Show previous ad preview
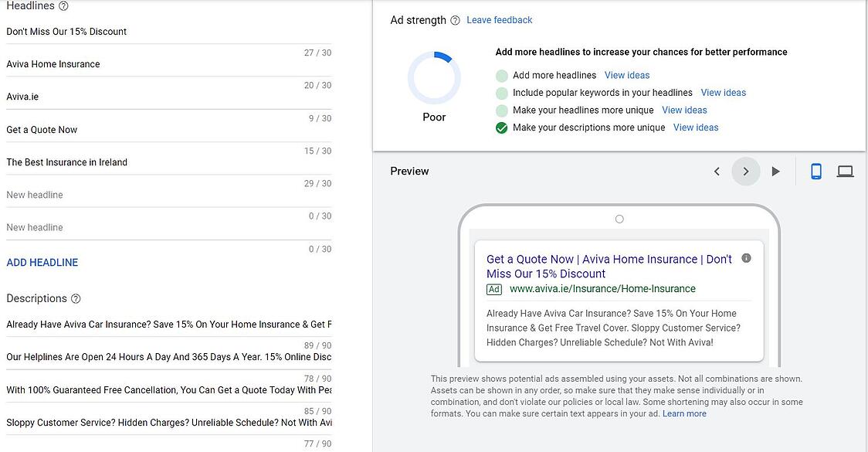Screen dimensions: 868x452 717,172
